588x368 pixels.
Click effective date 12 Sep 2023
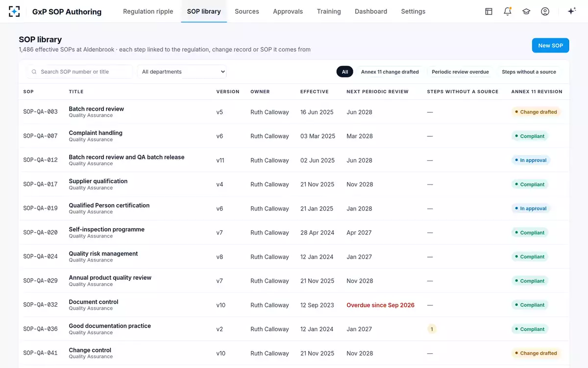tap(317, 305)
